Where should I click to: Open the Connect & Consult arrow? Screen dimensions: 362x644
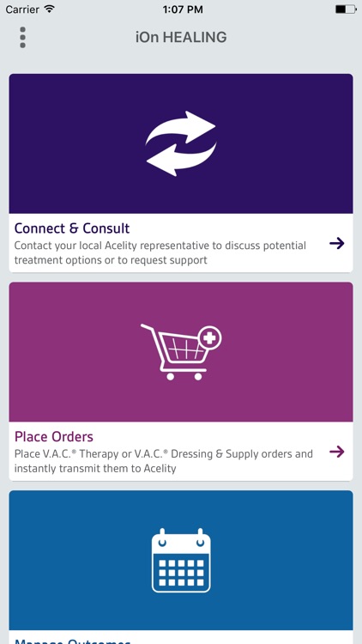337,244
